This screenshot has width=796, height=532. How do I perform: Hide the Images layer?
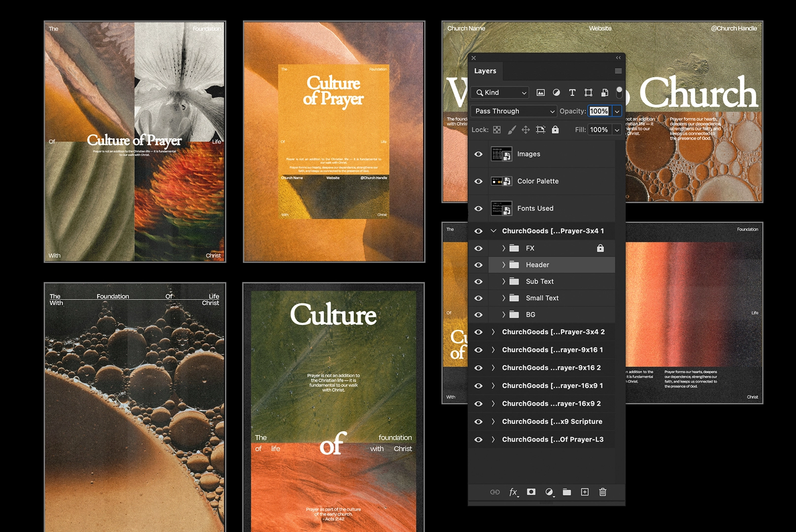[478, 154]
